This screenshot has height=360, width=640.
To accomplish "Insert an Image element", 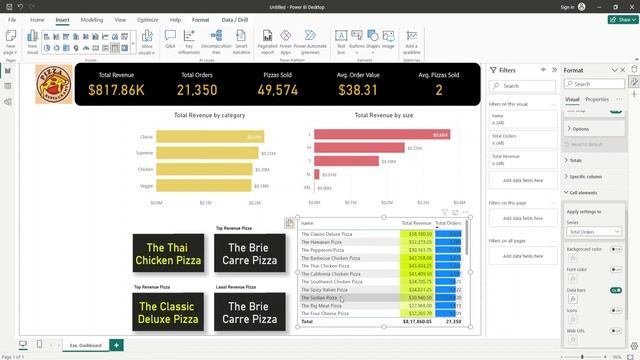I will (x=388, y=39).
